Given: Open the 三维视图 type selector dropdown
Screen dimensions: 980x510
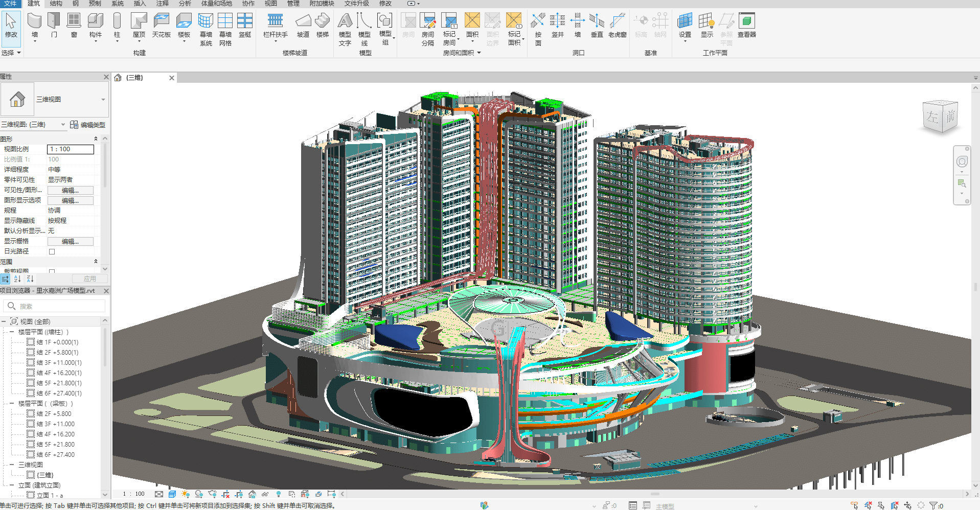Looking at the screenshot, I should tap(103, 100).
